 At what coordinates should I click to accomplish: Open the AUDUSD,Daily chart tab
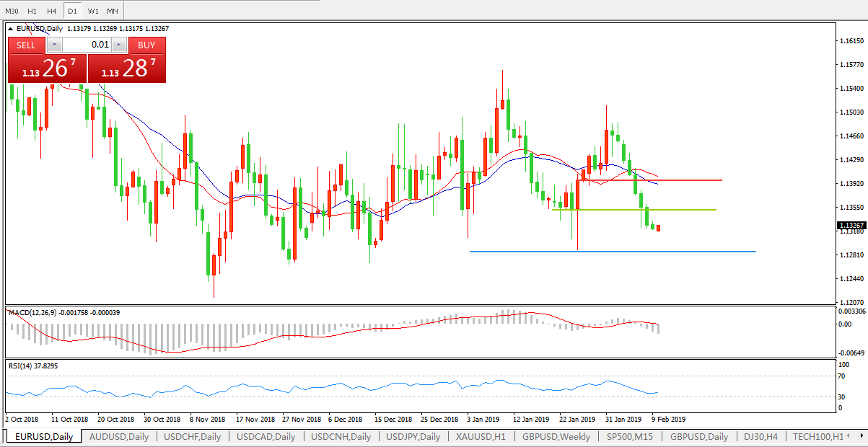119,436
